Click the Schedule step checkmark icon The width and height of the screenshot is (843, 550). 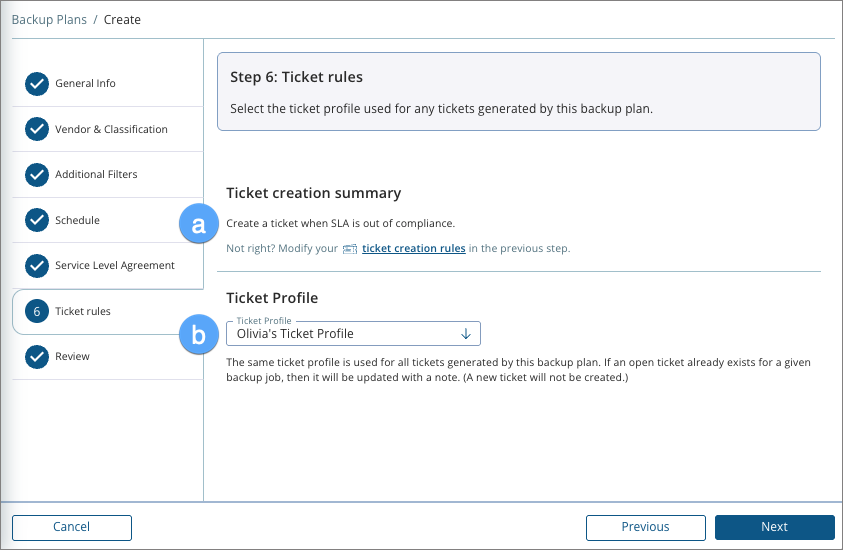37,220
